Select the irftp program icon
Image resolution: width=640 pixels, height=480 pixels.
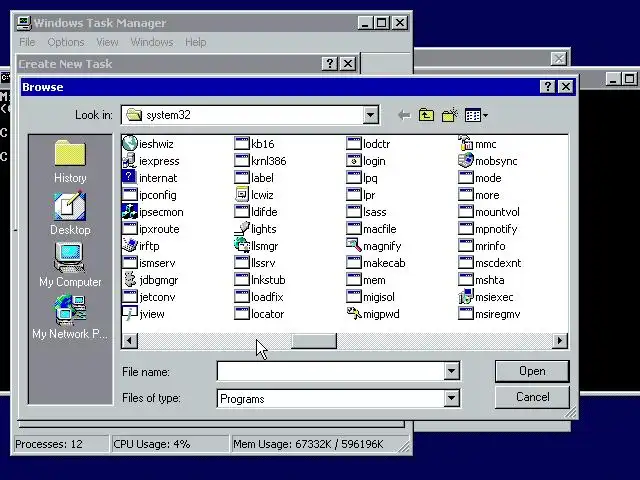click(130, 246)
